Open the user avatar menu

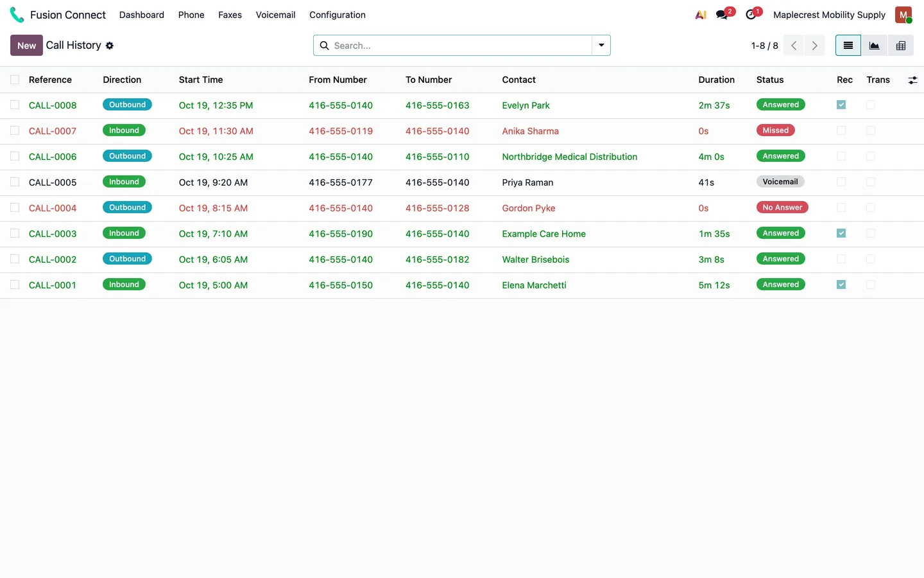point(903,15)
